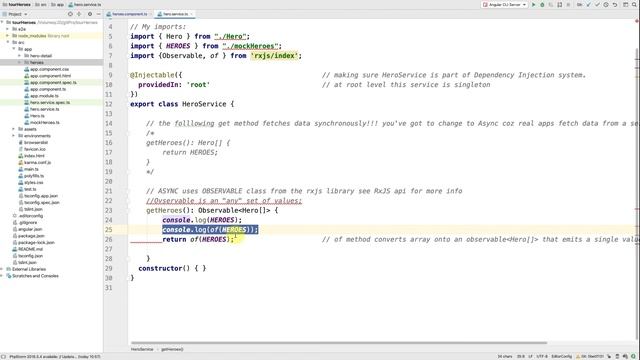This screenshot has width=640, height=360.
Task: Open mockHeroes.ts file
Action: pyautogui.click(x=44, y=122)
